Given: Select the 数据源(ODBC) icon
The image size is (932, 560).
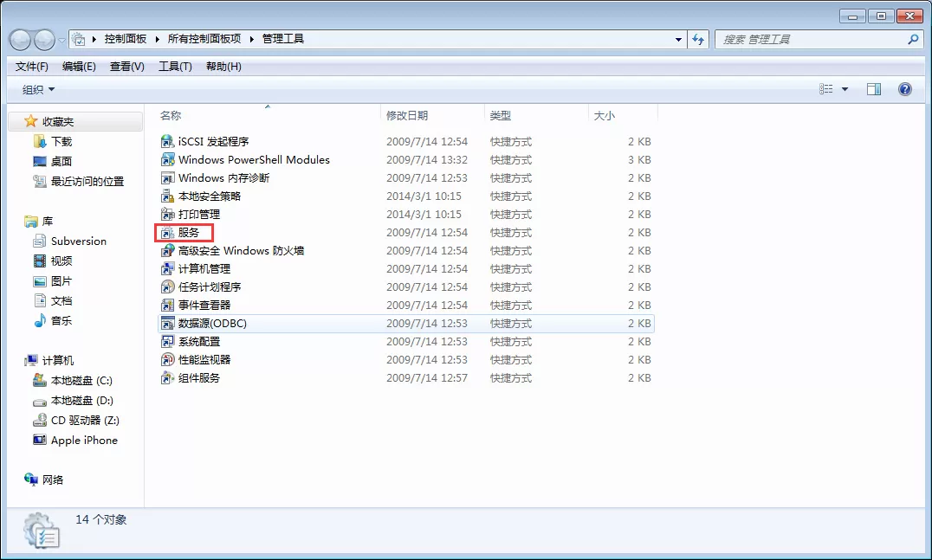Looking at the screenshot, I should tap(168, 323).
